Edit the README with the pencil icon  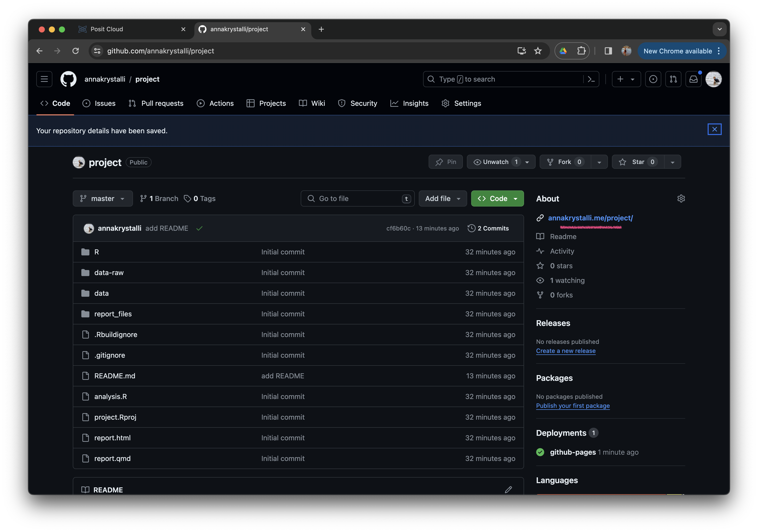(x=508, y=489)
